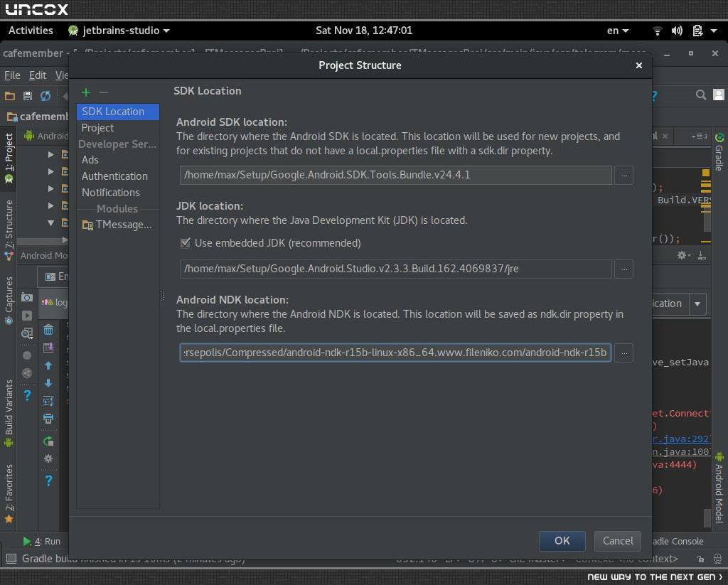Viewport: 728px width, 585px height.
Task: Click the Synchronize refresh toolbar icon
Action: [x=45, y=96]
